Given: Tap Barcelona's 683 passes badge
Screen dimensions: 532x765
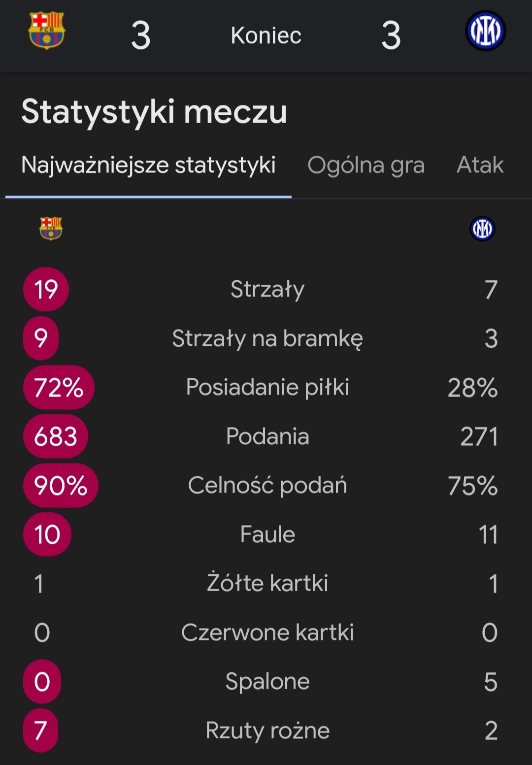Looking at the screenshot, I should coord(56,436).
